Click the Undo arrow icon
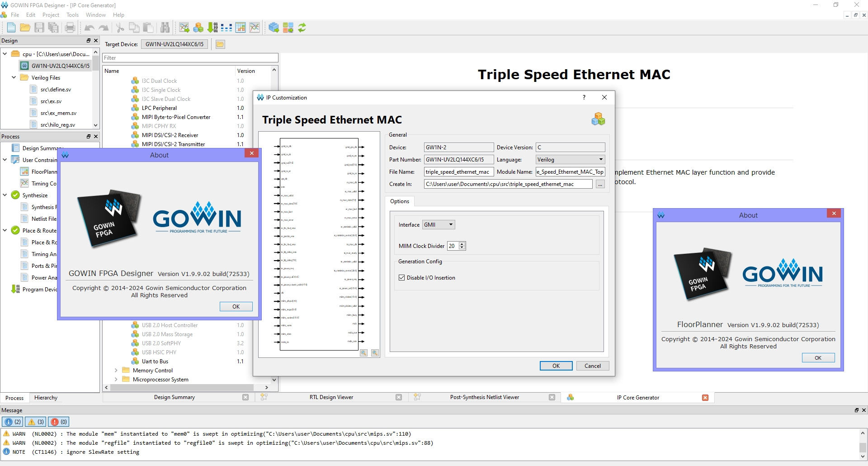This screenshot has width=868, height=466. [x=90, y=28]
